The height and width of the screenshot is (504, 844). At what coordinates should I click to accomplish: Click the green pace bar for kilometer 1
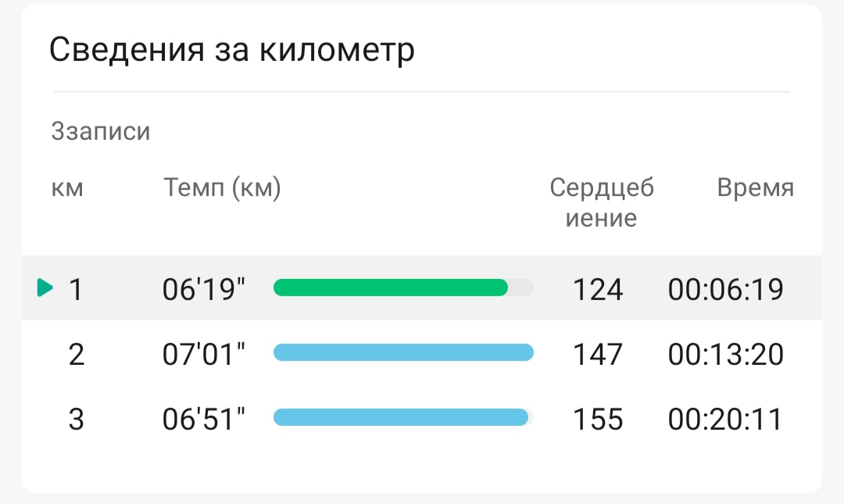pos(391,288)
